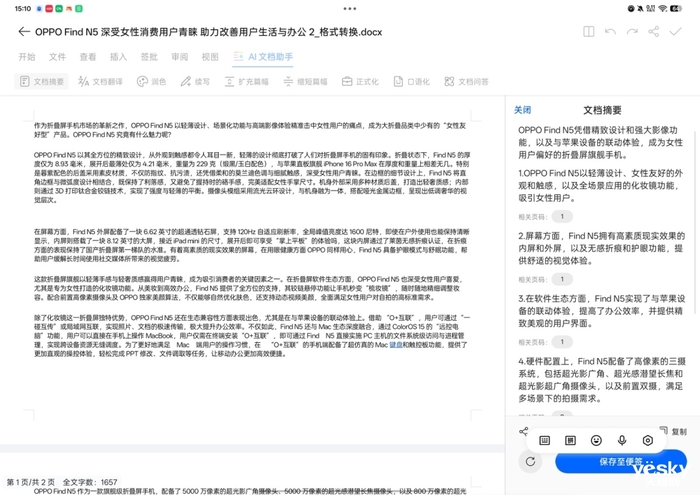Viewport: 700px width, 495px height.
Task: Tap the keyboard icon in the floating bar
Action: [x=544, y=441]
